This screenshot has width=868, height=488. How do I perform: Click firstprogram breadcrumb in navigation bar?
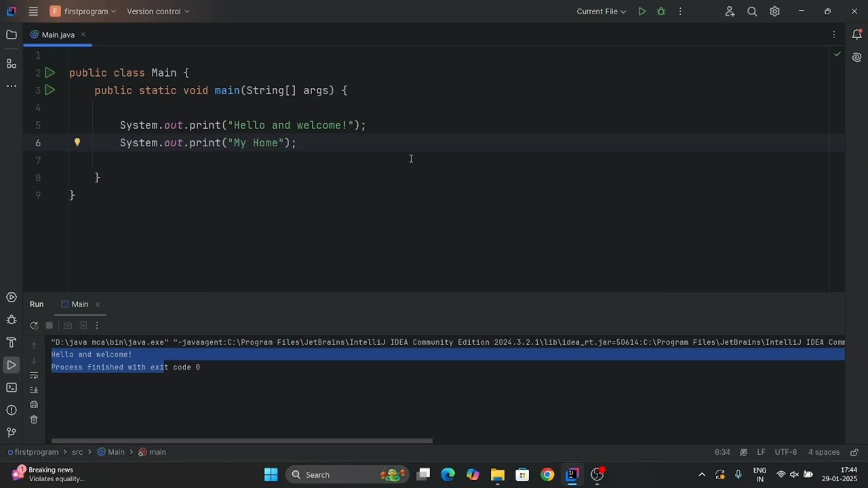[x=33, y=452]
